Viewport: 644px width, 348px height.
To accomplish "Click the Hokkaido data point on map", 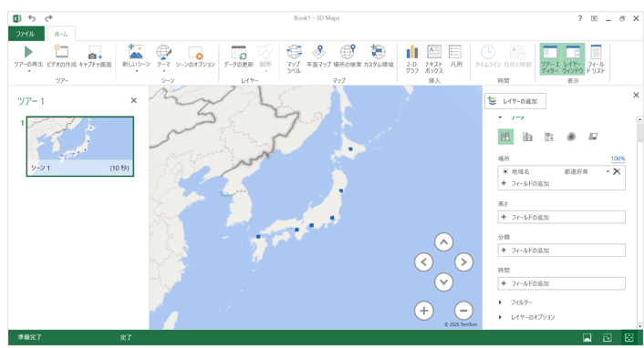I will pyautogui.click(x=350, y=149).
